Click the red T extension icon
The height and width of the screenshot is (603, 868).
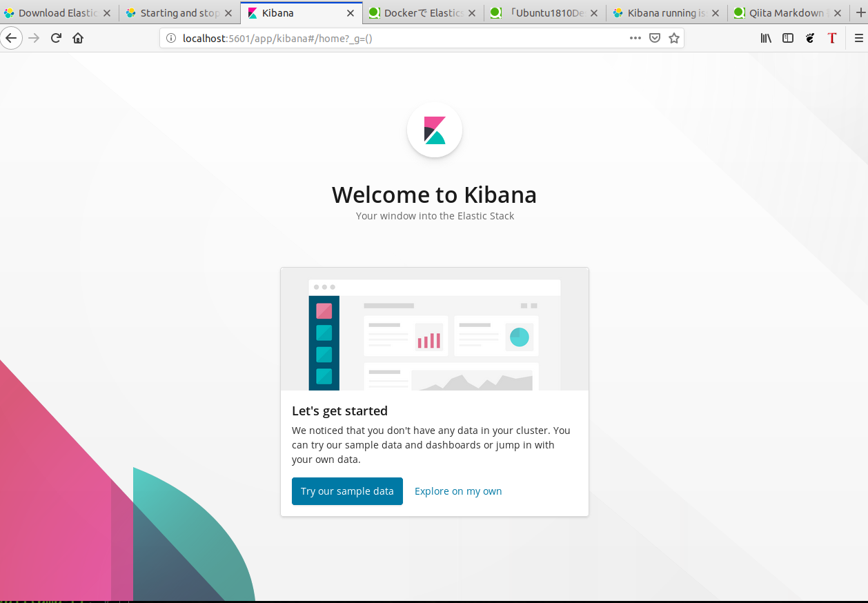831,38
